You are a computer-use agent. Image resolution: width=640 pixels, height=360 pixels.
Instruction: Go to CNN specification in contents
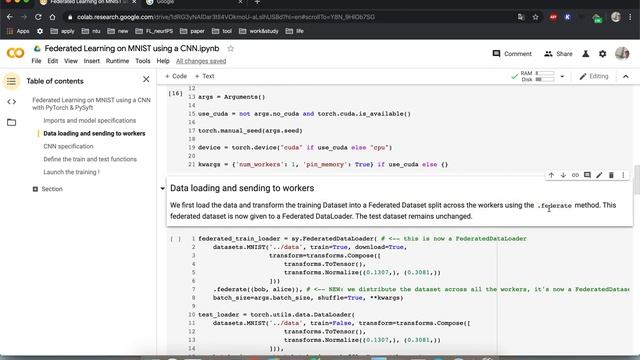[68, 147]
